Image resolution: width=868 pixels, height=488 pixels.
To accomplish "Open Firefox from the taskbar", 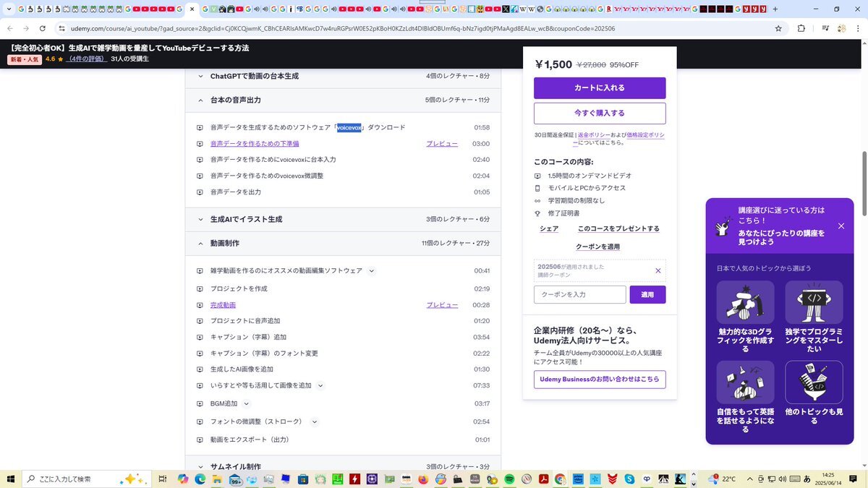I will click(423, 479).
